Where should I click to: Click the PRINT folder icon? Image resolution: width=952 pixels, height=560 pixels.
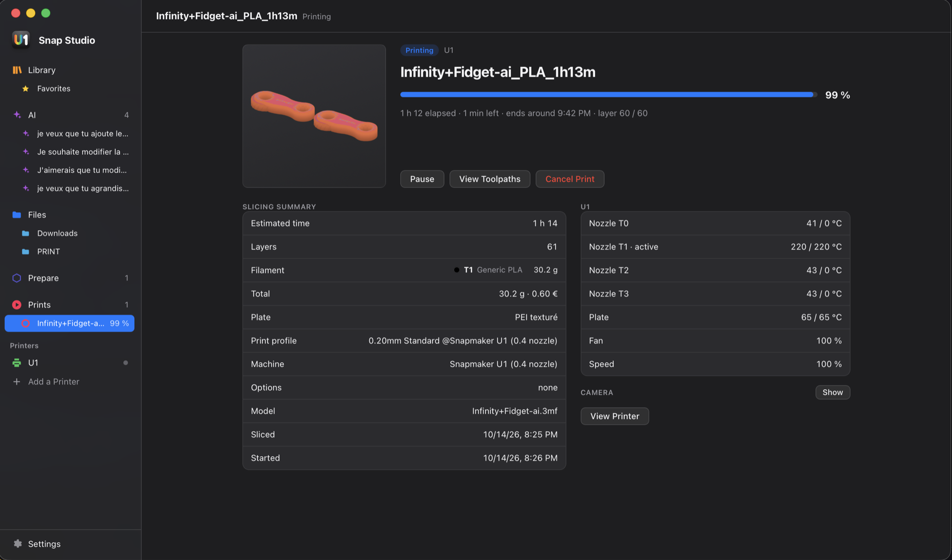pyautogui.click(x=26, y=251)
